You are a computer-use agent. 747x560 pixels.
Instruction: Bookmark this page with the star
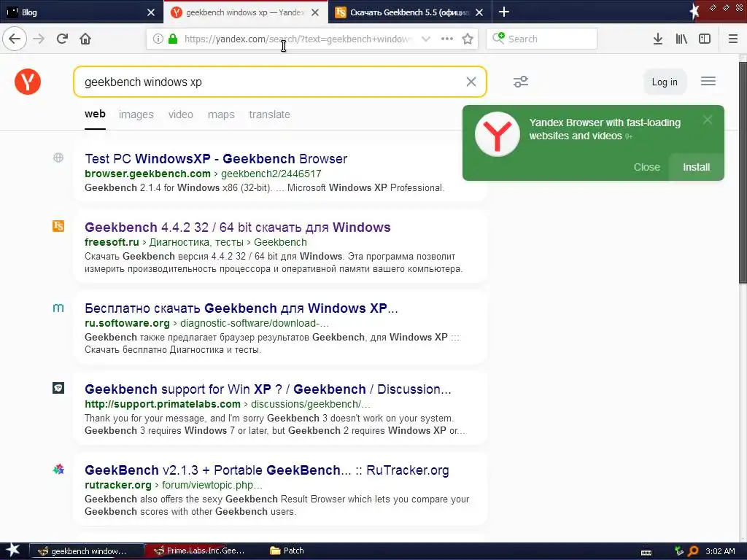468,39
